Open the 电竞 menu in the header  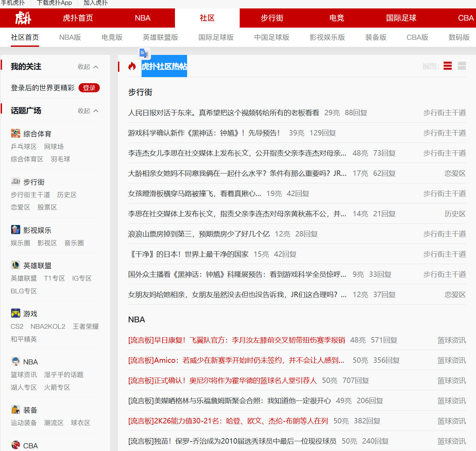[336, 18]
